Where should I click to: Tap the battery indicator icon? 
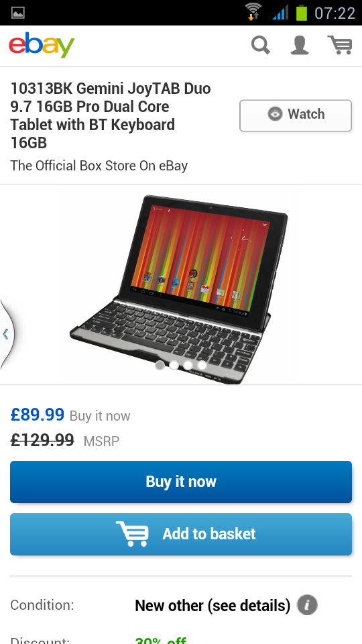pos(302,12)
